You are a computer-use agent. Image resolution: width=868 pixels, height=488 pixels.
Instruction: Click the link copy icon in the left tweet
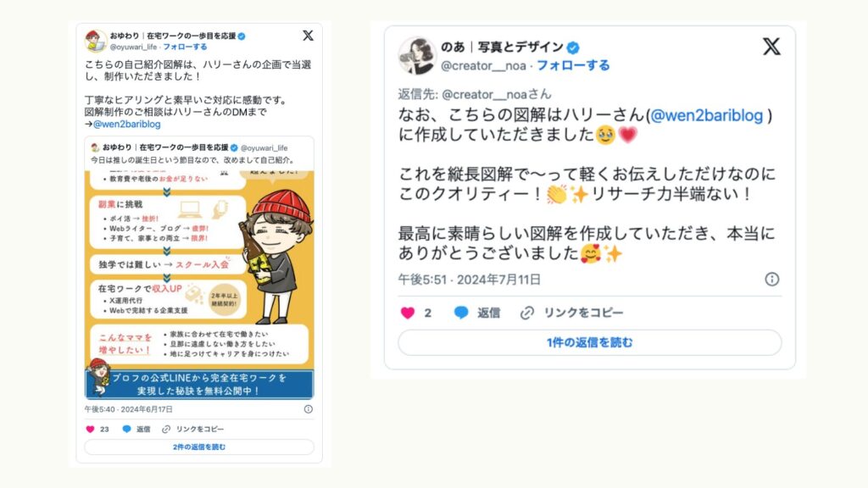tap(166, 429)
